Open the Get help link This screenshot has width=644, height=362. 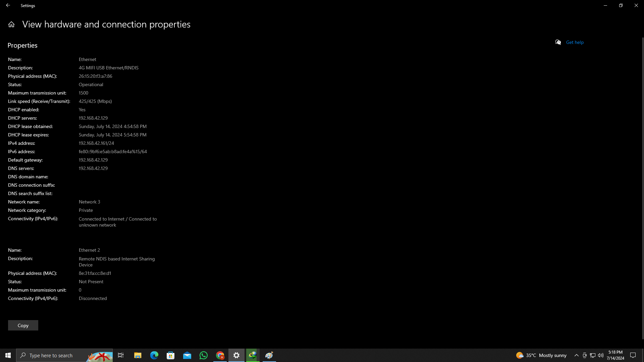tap(575, 42)
